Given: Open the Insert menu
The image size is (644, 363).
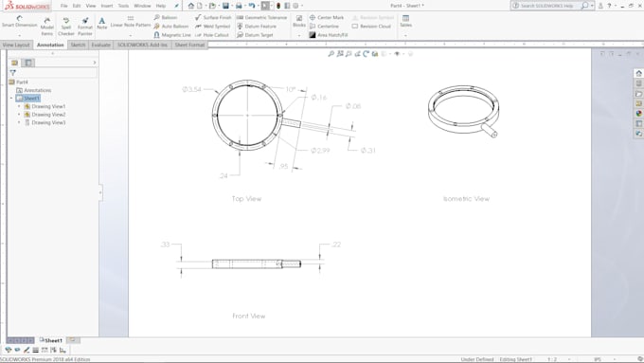Looking at the screenshot, I should tap(107, 6).
